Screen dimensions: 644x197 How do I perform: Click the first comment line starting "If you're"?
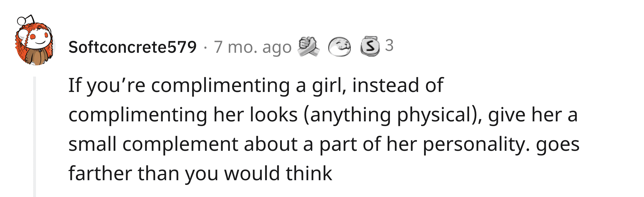256,86
